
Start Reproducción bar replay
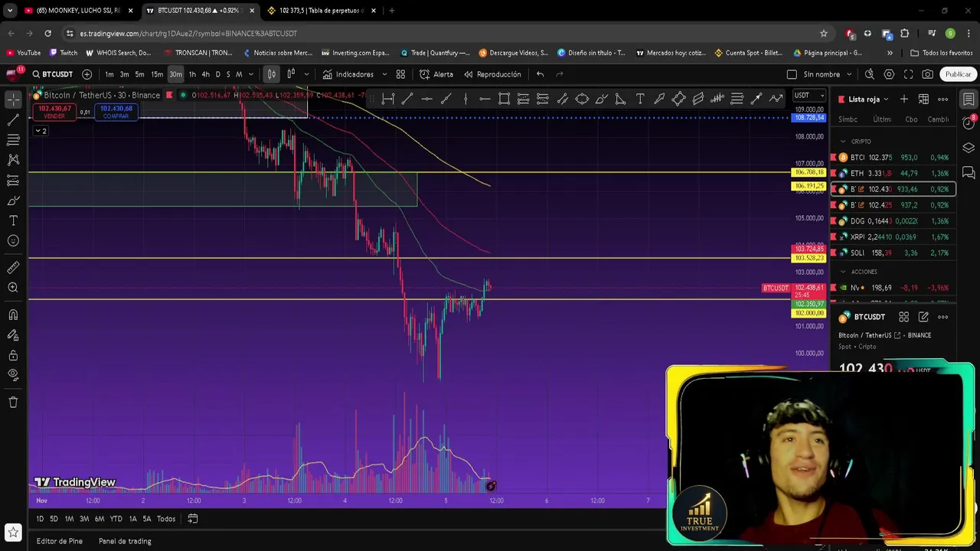click(x=492, y=74)
